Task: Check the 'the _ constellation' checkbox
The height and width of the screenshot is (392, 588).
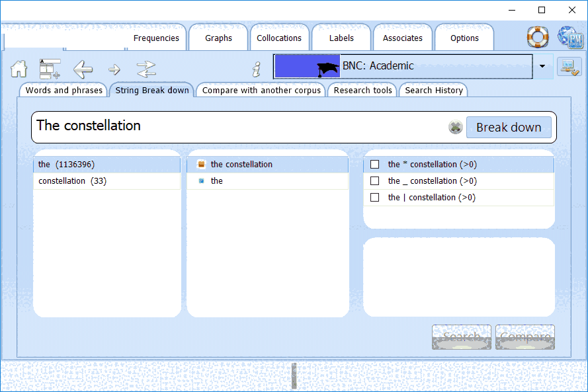Action: coord(375,181)
